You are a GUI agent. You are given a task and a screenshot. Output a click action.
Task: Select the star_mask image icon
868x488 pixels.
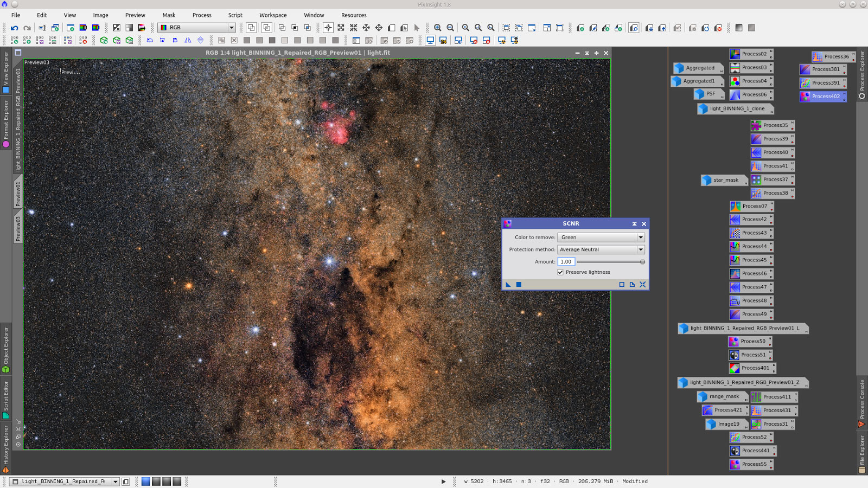tap(724, 180)
